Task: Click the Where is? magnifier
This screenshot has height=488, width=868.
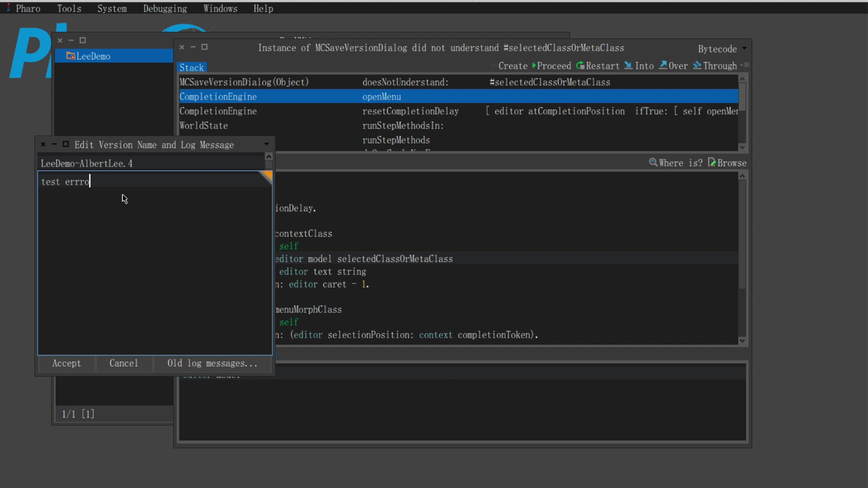Action: [653, 163]
